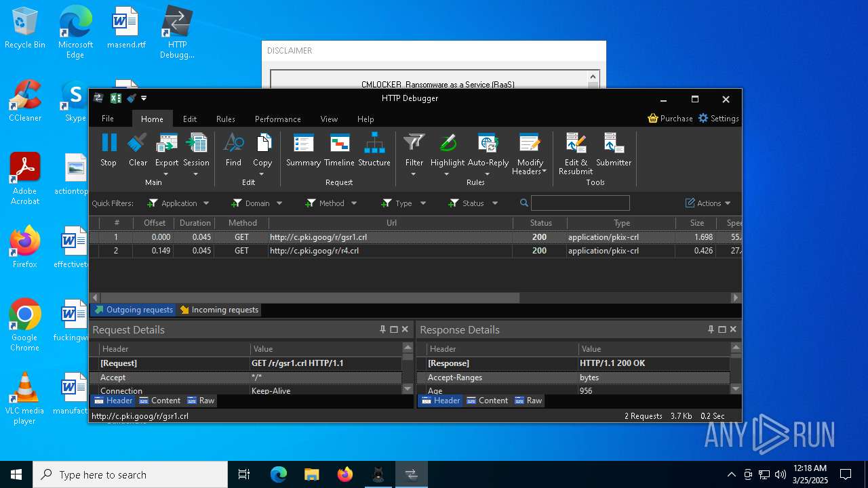Image resolution: width=868 pixels, height=488 pixels.
Task: Sort by the Url column header
Action: tap(391, 223)
